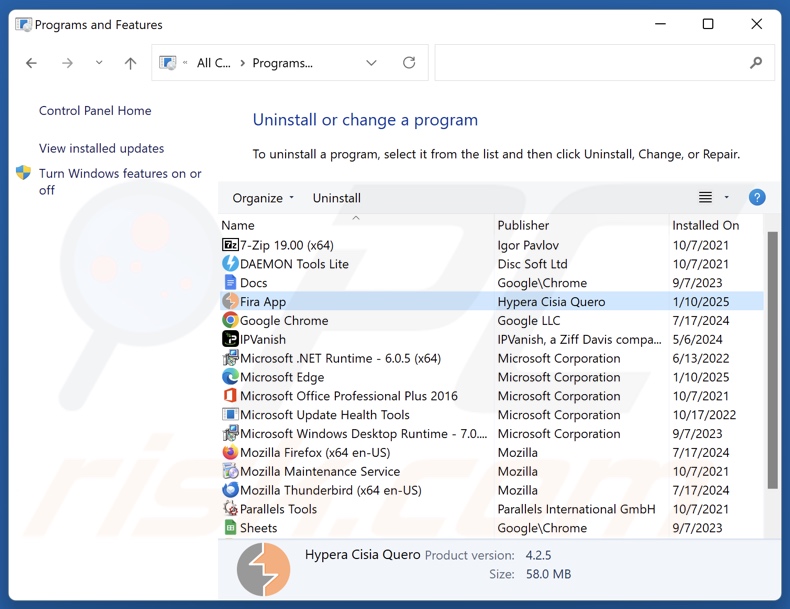This screenshot has height=609, width=790.
Task: Open the view options dropdown arrow
Action: coord(727,197)
